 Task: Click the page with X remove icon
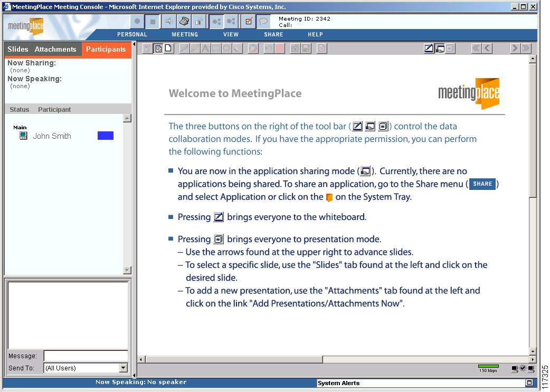(x=321, y=49)
